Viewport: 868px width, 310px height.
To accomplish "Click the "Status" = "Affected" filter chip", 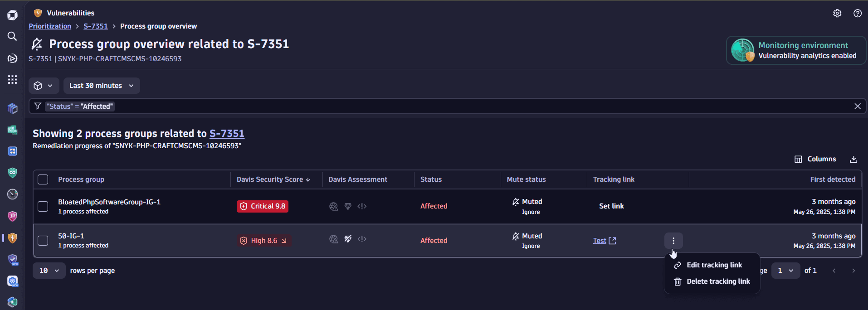I will (x=79, y=106).
